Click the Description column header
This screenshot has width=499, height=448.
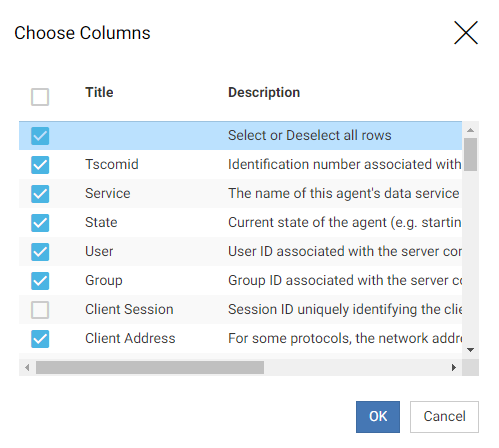point(264,92)
